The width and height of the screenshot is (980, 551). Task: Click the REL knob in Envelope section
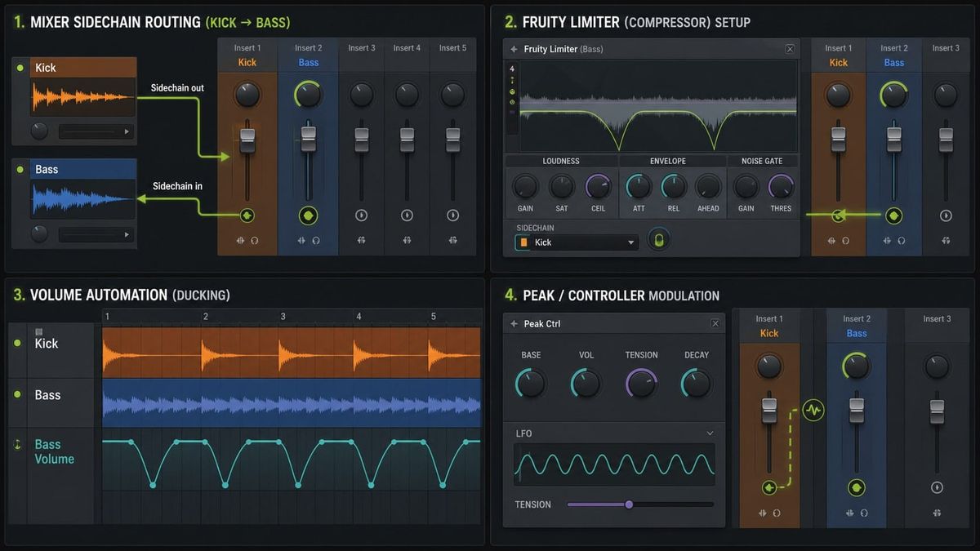click(x=674, y=187)
